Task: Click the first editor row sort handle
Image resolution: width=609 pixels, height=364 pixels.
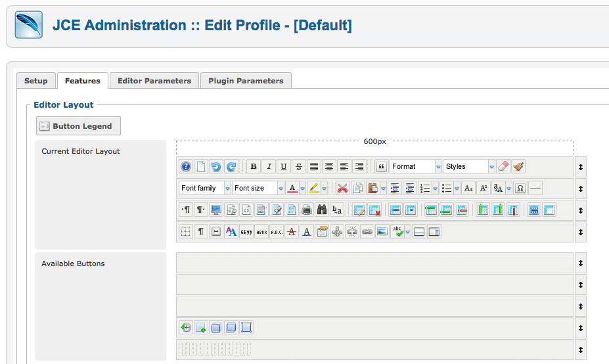Action: coord(581,167)
